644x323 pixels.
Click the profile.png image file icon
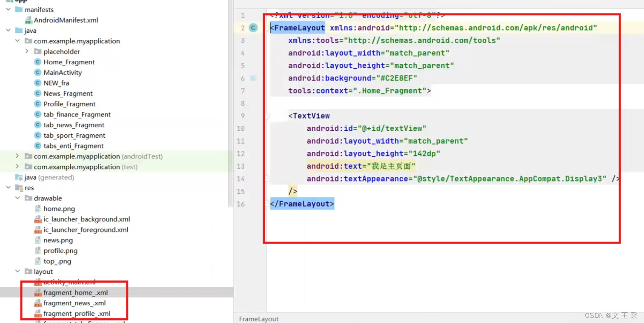[37, 251]
